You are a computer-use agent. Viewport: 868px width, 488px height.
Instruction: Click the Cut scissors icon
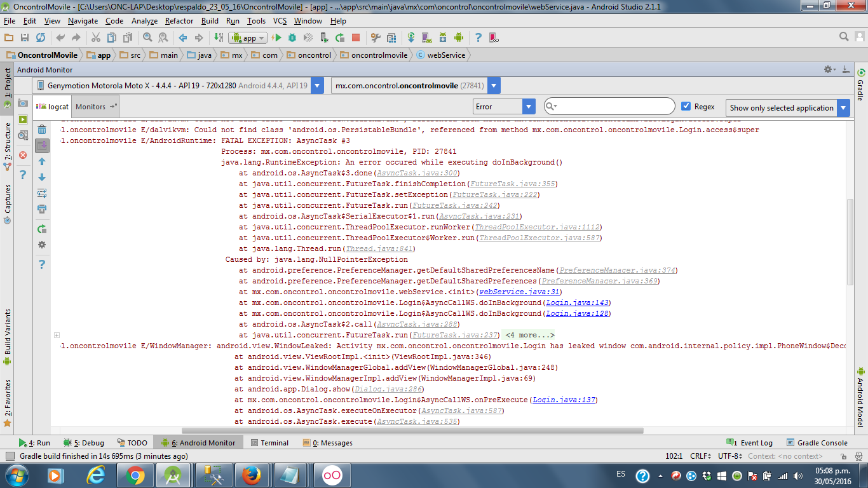tap(96, 38)
